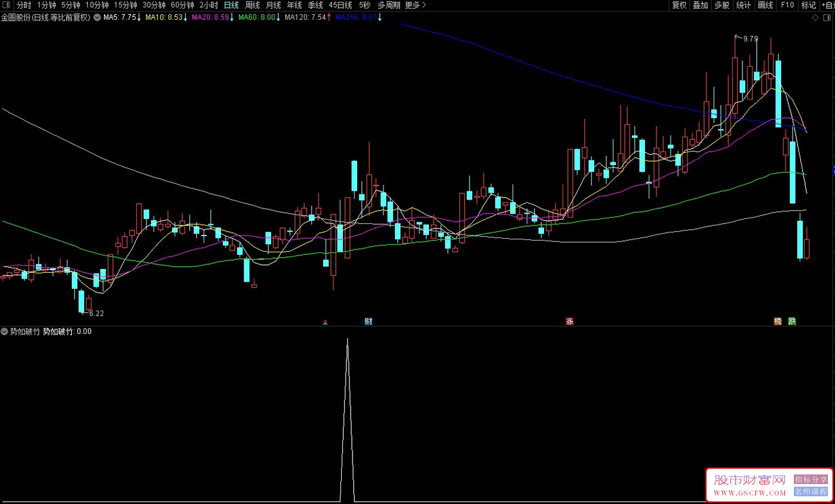Open the 统计 statistics button
This screenshot has width=835, height=504.
744,5
